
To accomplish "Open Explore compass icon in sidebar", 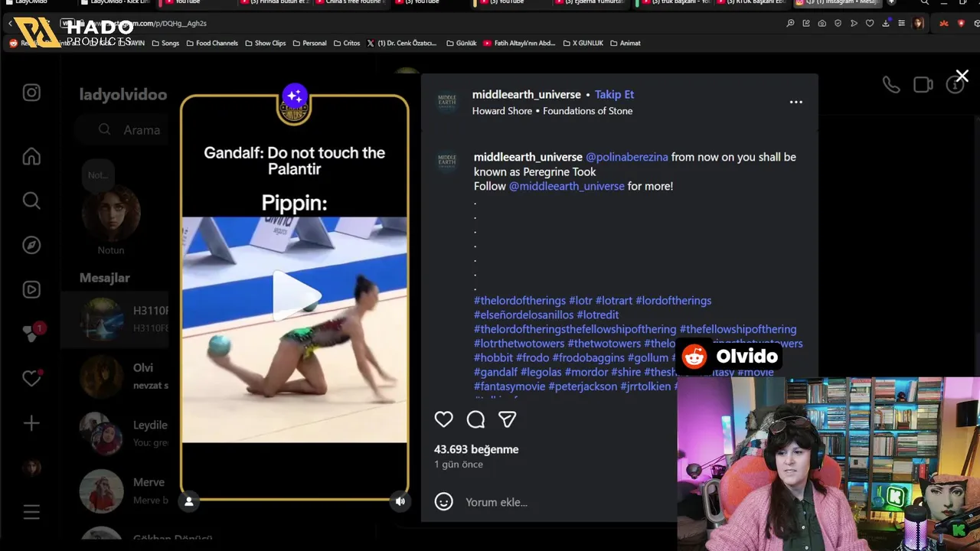I will (31, 245).
